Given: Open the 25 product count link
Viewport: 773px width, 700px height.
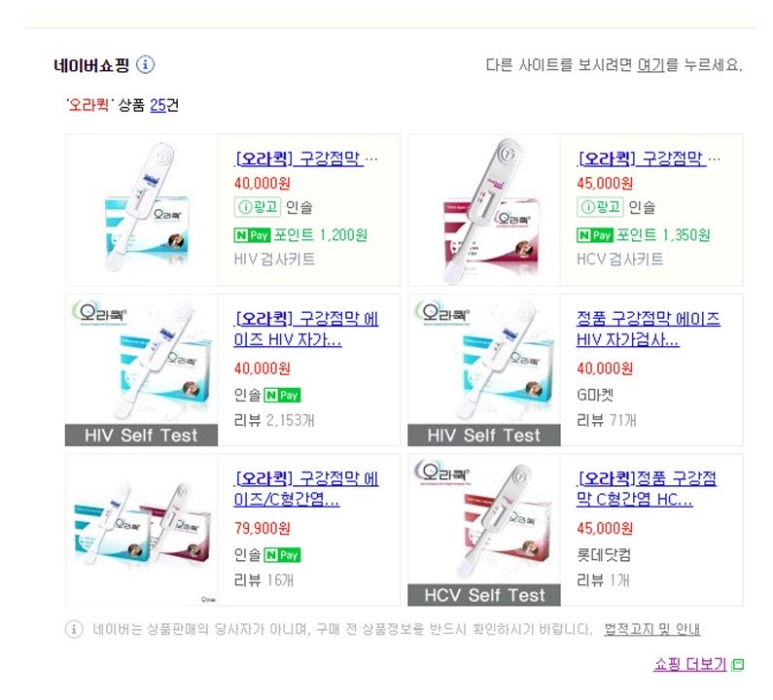Looking at the screenshot, I should tap(158, 105).
